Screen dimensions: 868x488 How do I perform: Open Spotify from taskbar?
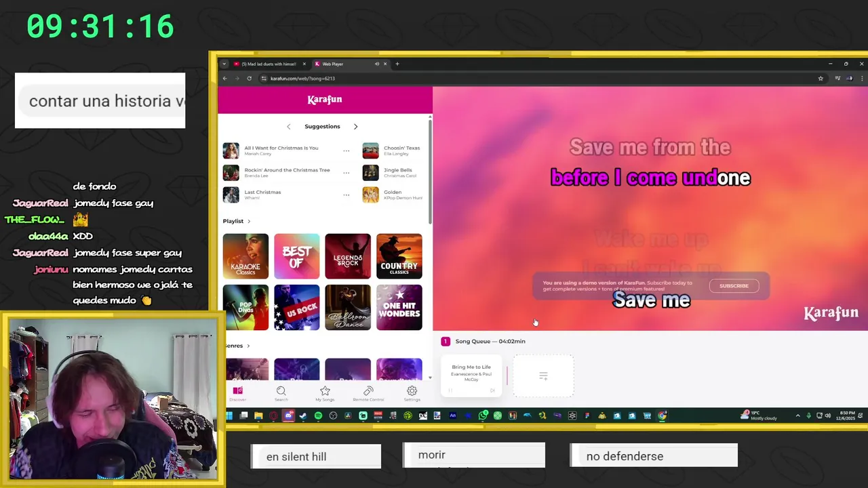(x=318, y=415)
